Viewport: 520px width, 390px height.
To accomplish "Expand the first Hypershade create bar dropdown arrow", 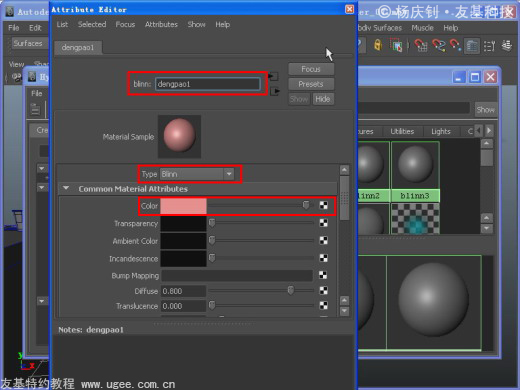I will (x=42, y=169).
